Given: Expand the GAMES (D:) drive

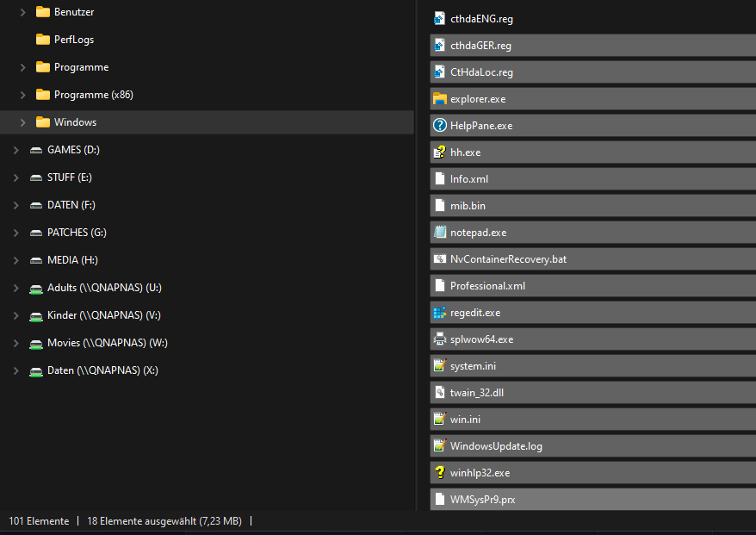Looking at the screenshot, I should (x=15, y=150).
